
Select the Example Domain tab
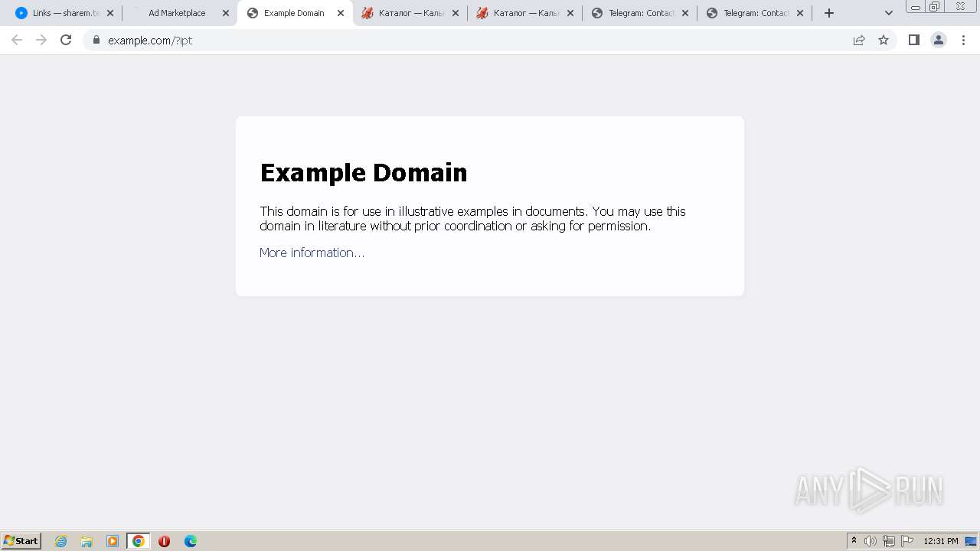(295, 13)
